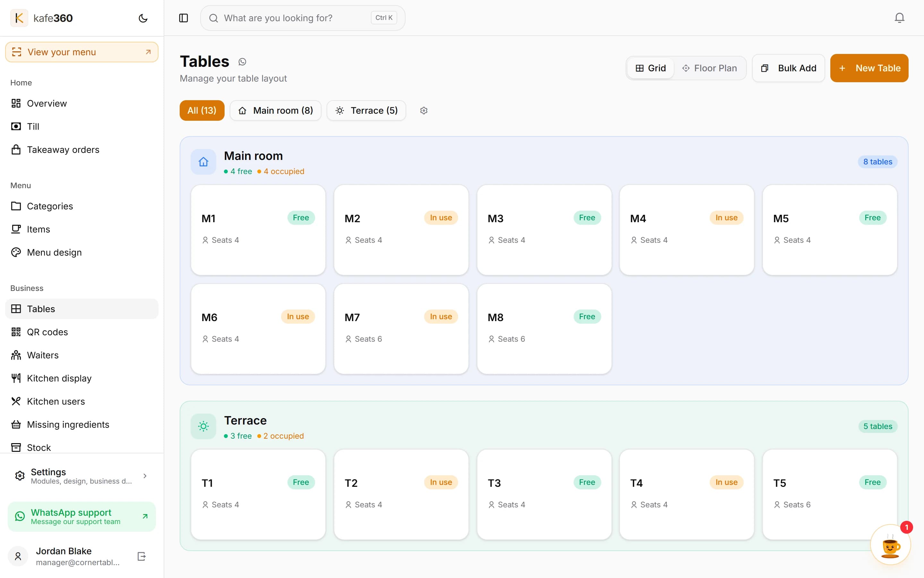Open the Waiters page
This screenshot has width=924, height=578.
click(82, 355)
